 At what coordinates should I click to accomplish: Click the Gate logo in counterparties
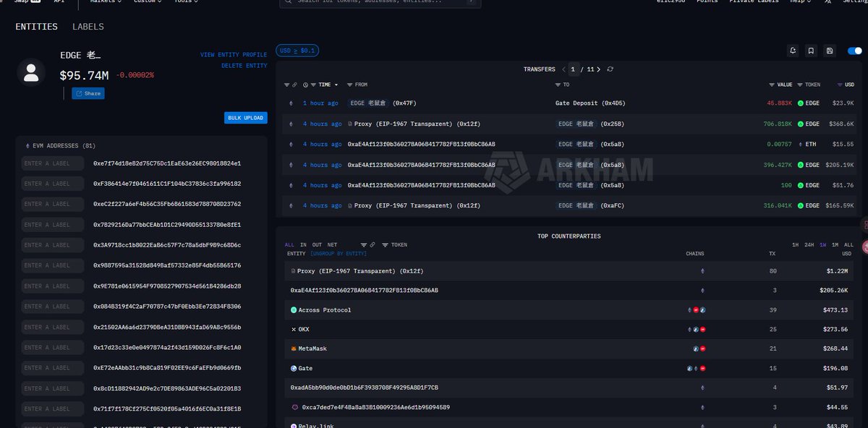(x=294, y=368)
